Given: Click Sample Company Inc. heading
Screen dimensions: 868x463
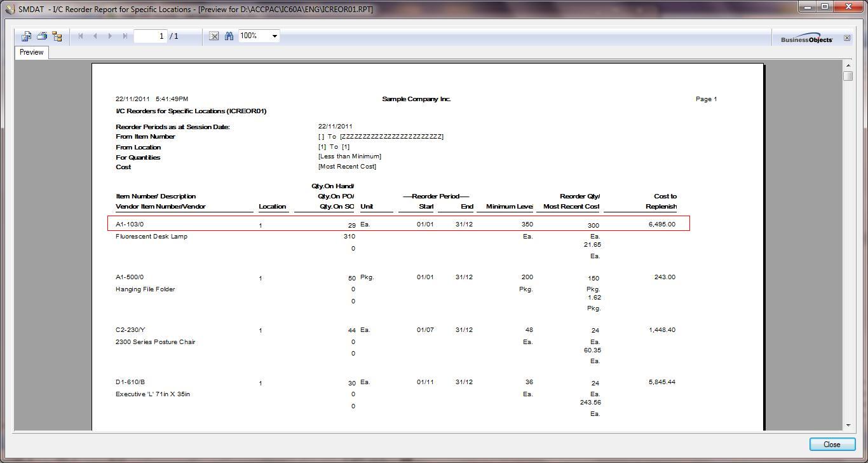Looking at the screenshot, I should pos(416,99).
